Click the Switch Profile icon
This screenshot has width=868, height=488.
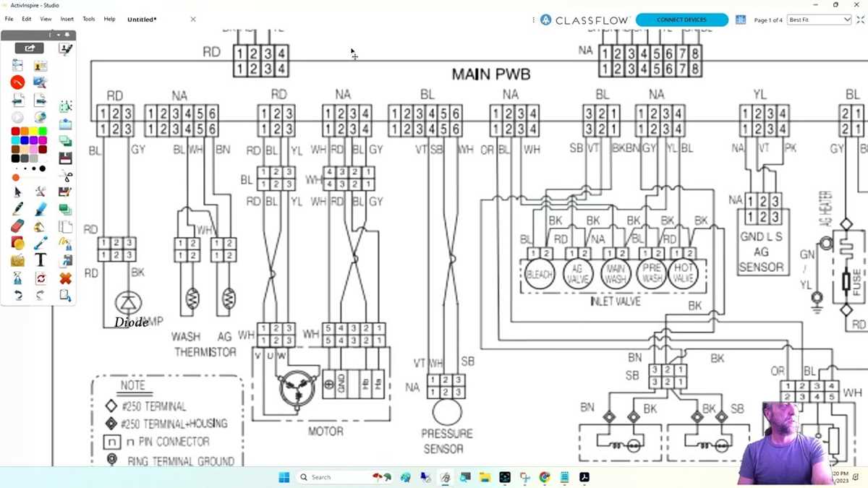pos(41,66)
